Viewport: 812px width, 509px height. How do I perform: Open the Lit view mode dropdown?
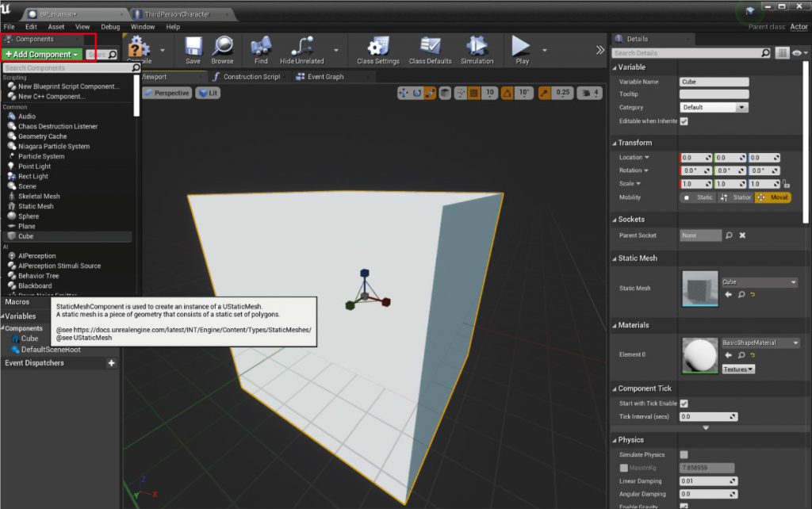pos(209,93)
